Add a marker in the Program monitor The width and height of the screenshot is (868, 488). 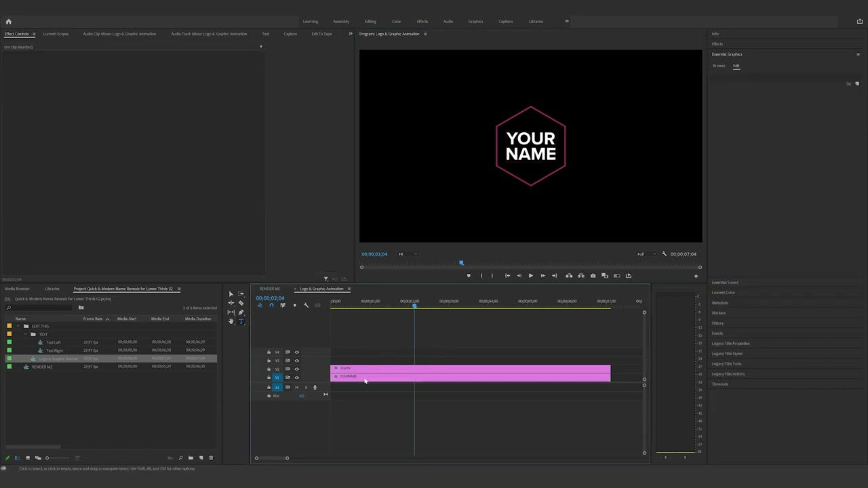tap(469, 275)
